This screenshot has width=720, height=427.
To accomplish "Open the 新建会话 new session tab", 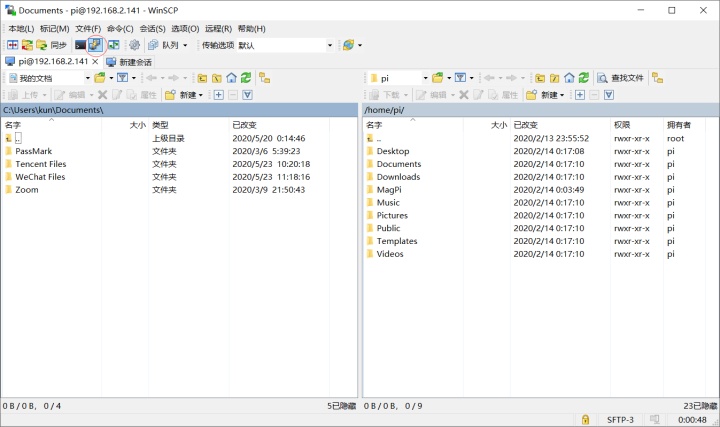I will [x=129, y=62].
